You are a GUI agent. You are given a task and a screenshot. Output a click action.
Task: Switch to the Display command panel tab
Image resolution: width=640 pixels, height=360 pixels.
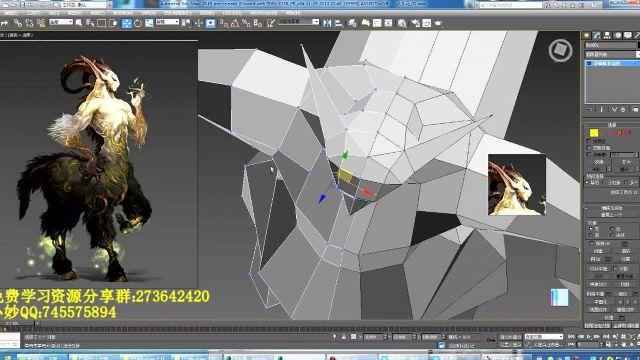point(628,36)
